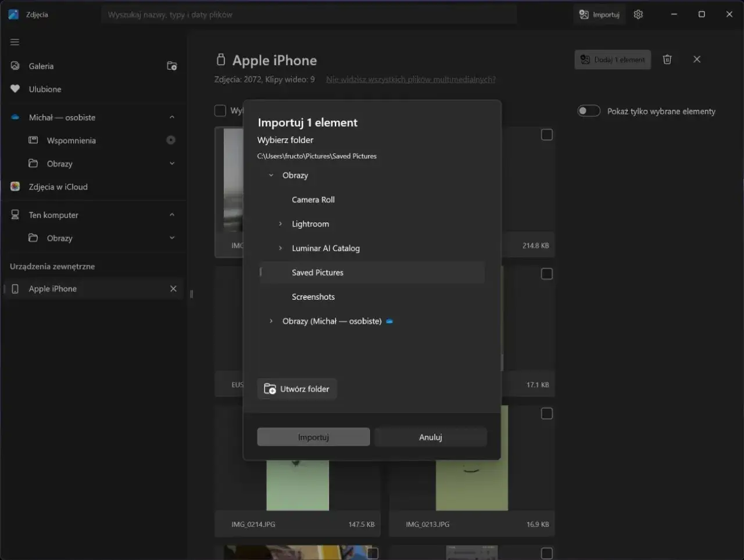
Task: Enable the Pokaż tylko wybrane elementy toggle
Action: pyautogui.click(x=588, y=110)
